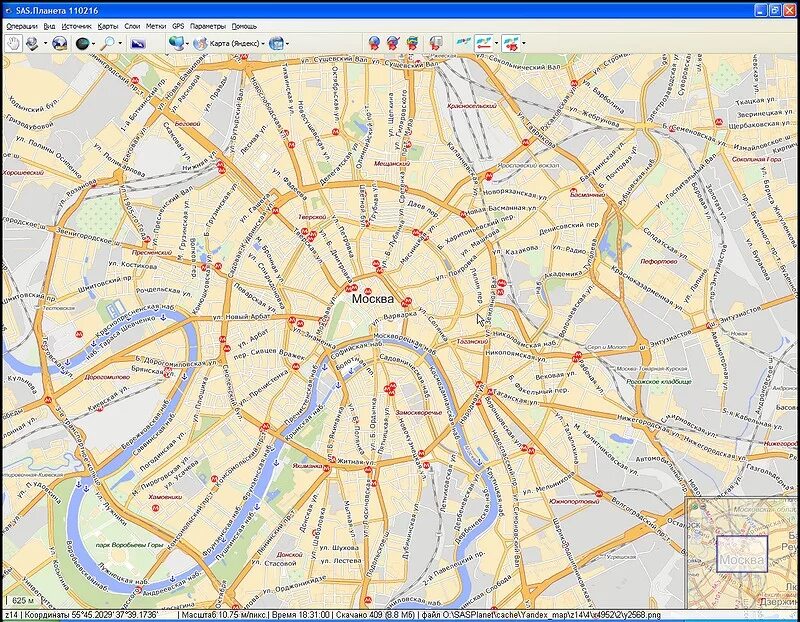The width and height of the screenshot is (800, 622).
Task: Click the first GPS connect icon
Action: pyautogui.click(x=463, y=43)
